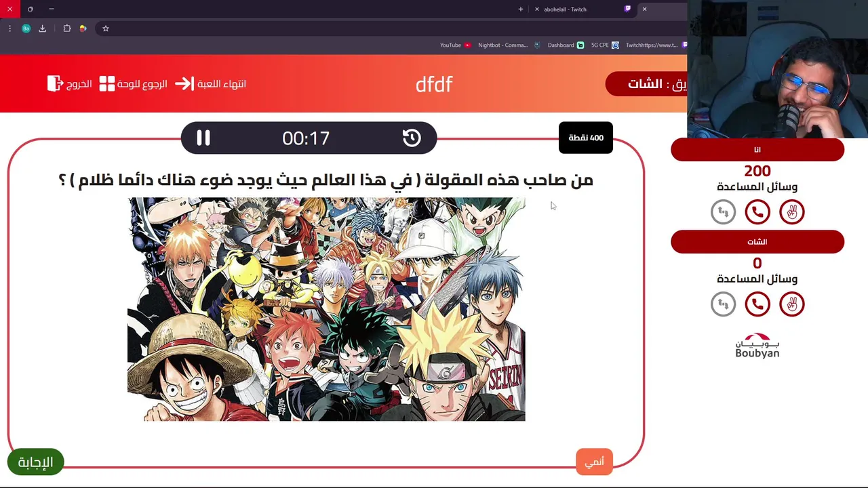Open the Dashboard bookmark
Image resolution: width=868 pixels, height=488 pixels.
566,45
